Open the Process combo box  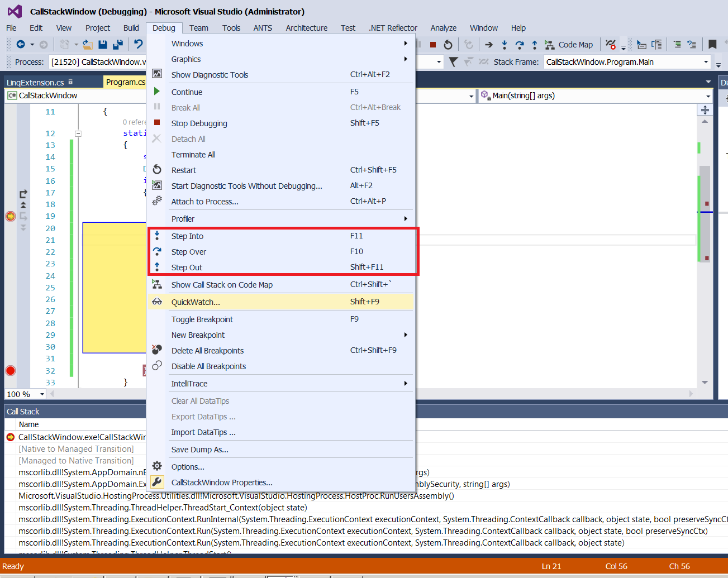pyautogui.click(x=98, y=62)
